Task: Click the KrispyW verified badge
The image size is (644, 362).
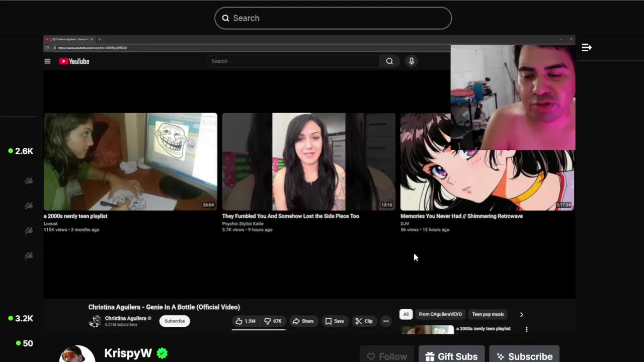Action: coord(162,353)
